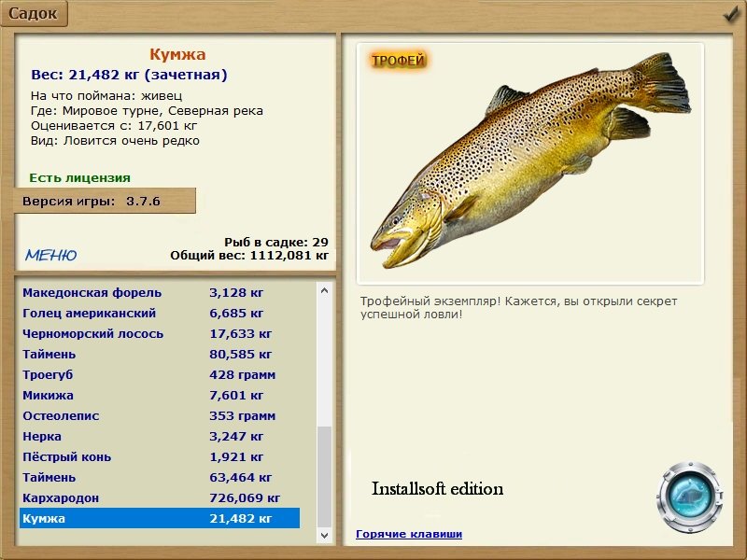Select Таймень 63,464 кг row
Viewport: 747px width, 560px height.
pyautogui.click(x=160, y=477)
